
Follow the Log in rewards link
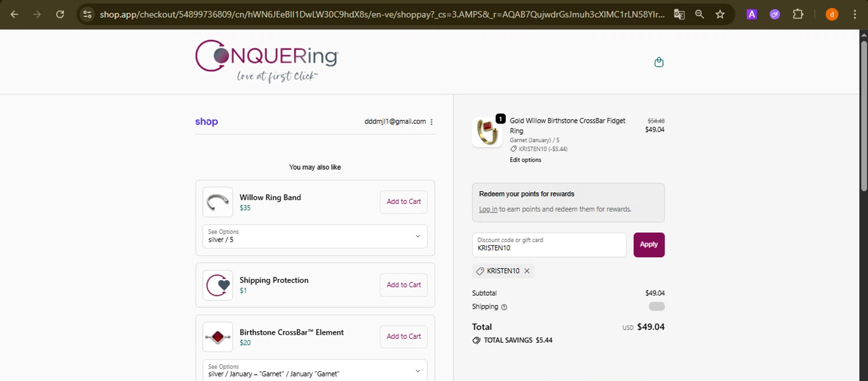pyautogui.click(x=488, y=209)
